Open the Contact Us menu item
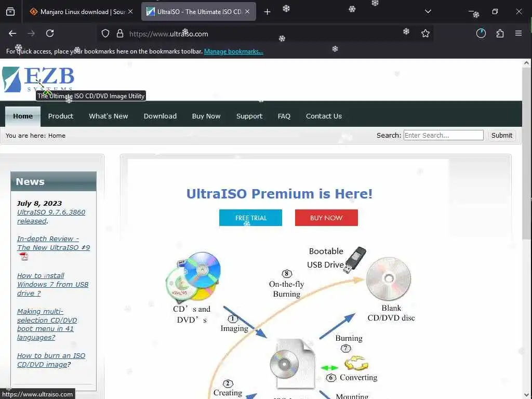Image resolution: width=532 pixels, height=399 pixels. point(324,116)
